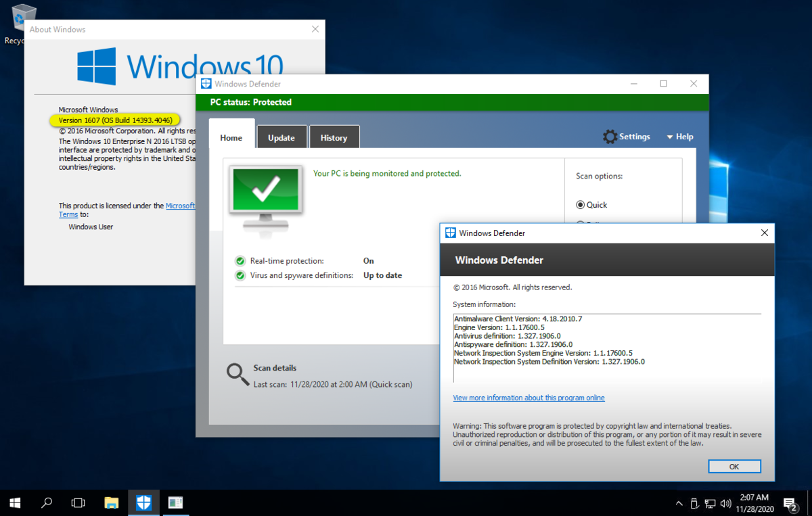
Task: Close the About Windows dialog
Action: coord(315,29)
